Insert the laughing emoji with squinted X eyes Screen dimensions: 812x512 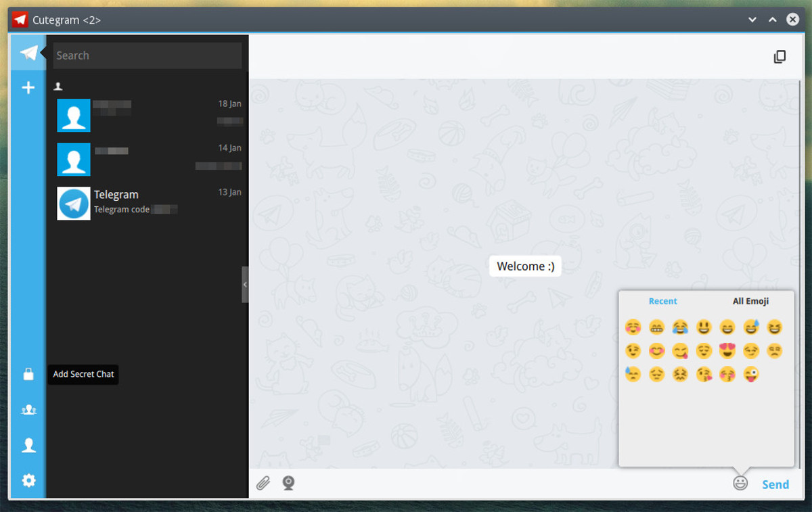coord(775,327)
